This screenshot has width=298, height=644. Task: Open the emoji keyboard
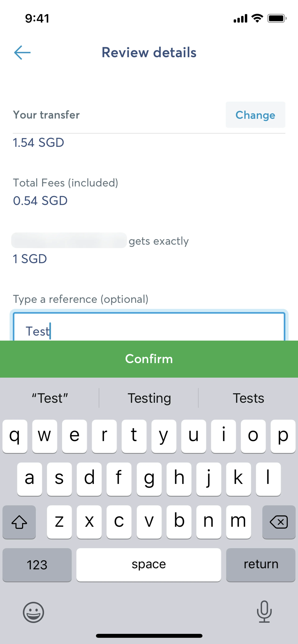point(33,612)
